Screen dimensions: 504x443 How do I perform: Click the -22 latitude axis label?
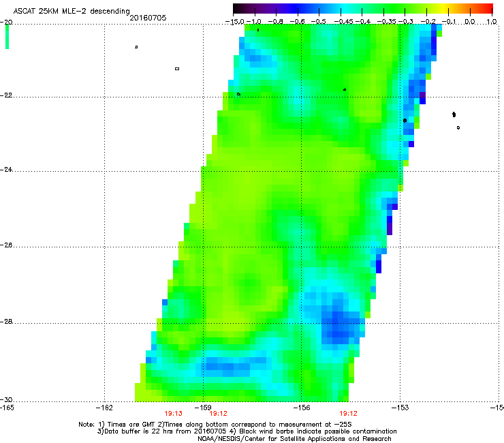coord(6,95)
